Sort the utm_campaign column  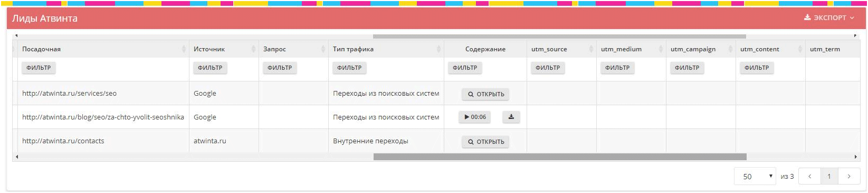pyautogui.click(x=730, y=49)
